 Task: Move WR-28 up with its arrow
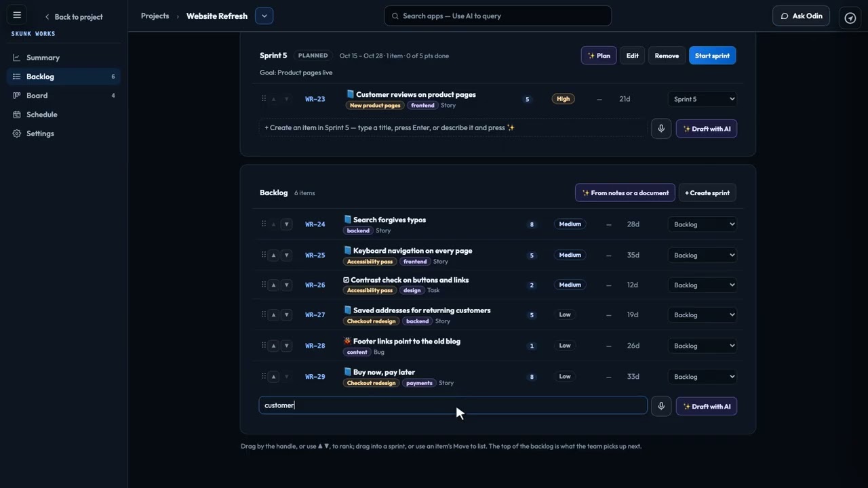(274, 346)
